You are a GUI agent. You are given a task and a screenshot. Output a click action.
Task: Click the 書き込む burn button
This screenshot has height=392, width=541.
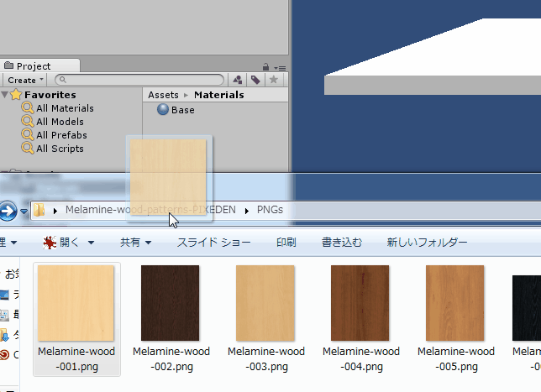click(x=342, y=243)
